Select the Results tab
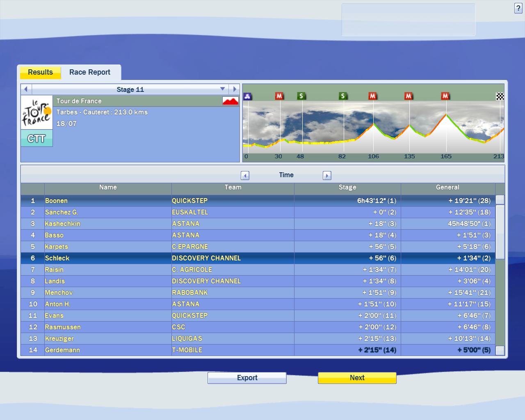The height and width of the screenshot is (420, 525). point(40,72)
